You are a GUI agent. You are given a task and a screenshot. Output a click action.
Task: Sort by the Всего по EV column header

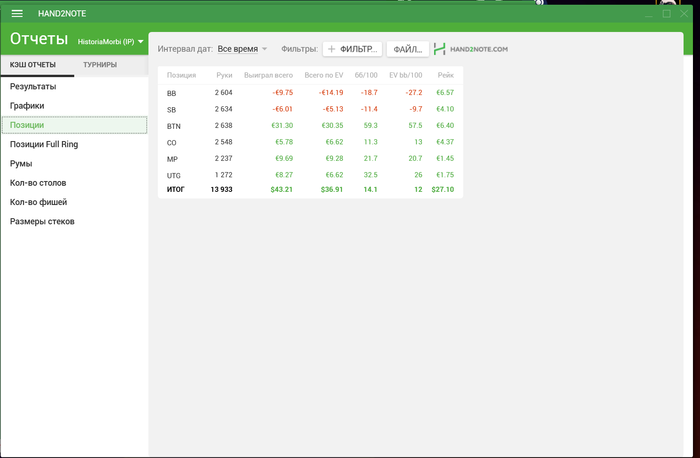pos(324,75)
